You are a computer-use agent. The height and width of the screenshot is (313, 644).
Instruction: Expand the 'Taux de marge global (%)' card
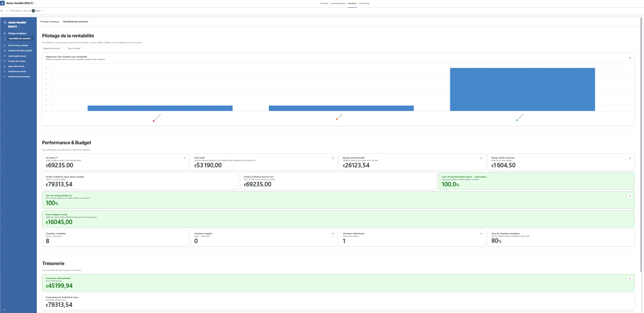click(x=630, y=196)
